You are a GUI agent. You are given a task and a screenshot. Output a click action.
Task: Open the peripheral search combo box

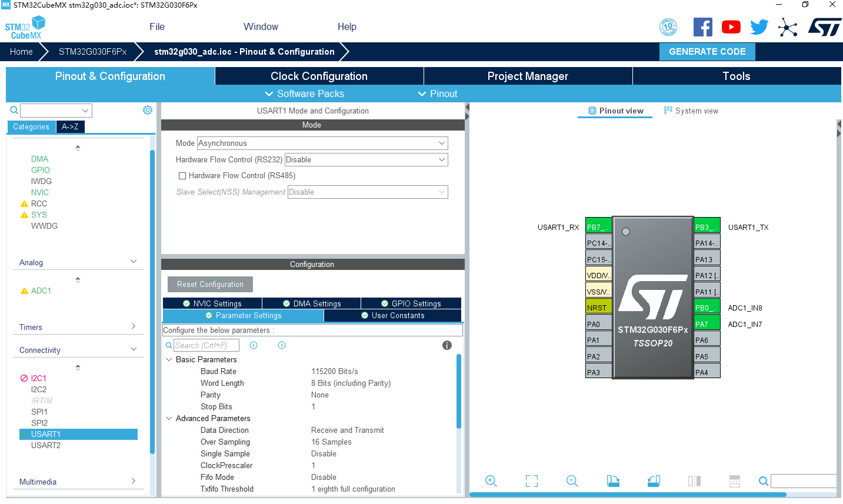point(56,111)
